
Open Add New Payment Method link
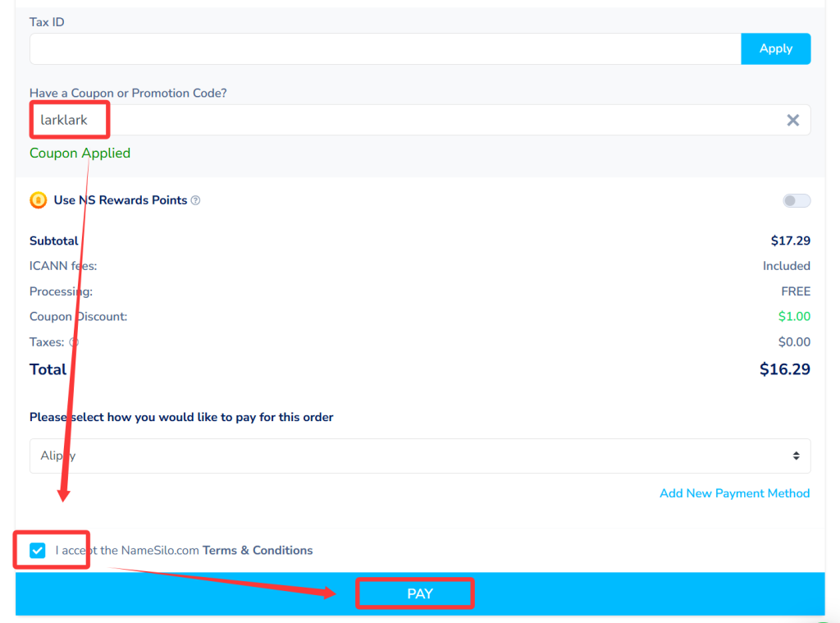(x=734, y=493)
